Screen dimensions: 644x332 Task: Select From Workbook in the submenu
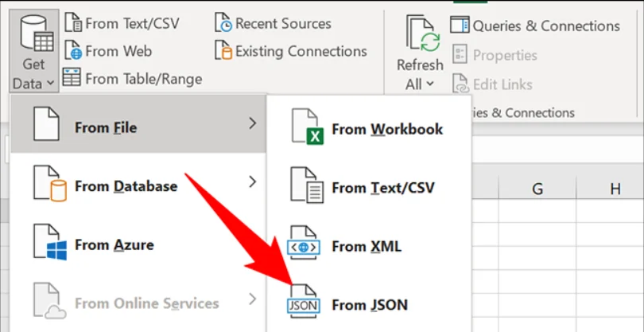coord(386,129)
